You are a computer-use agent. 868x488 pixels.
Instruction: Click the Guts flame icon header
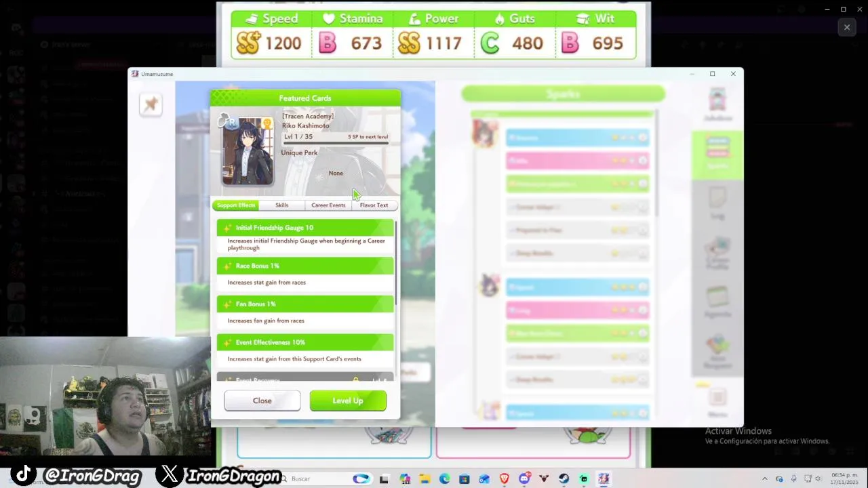[501, 19]
